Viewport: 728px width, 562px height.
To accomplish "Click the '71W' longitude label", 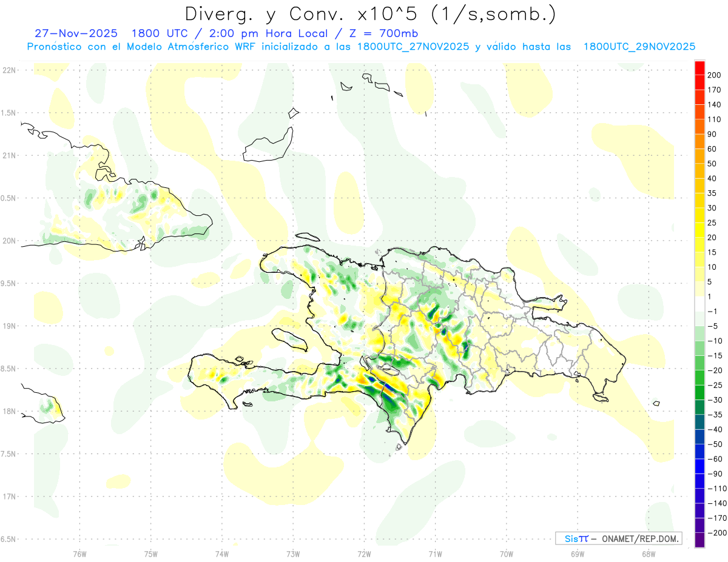I will 435,554.
